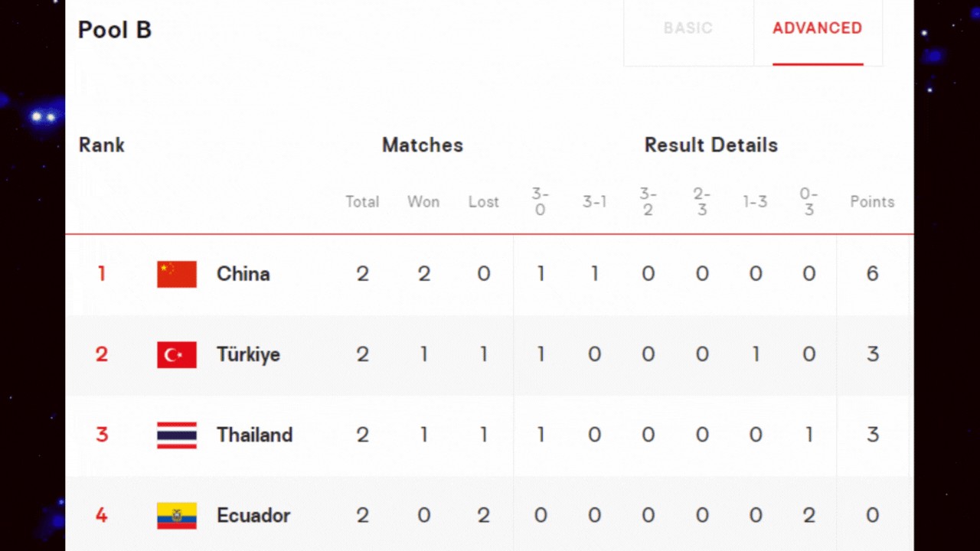Viewport: 980px width, 551px height.
Task: Open the China team link
Action: (x=243, y=274)
